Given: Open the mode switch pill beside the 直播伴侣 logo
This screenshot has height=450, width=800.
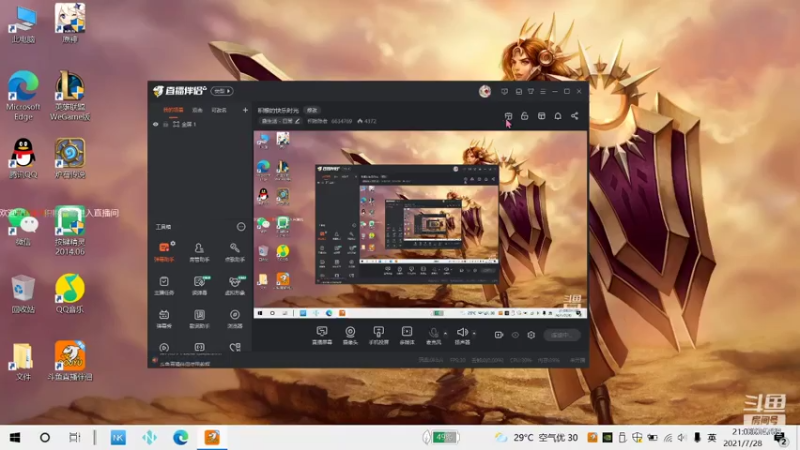Looking at the screenshot, I should click(x=222, y=91).
